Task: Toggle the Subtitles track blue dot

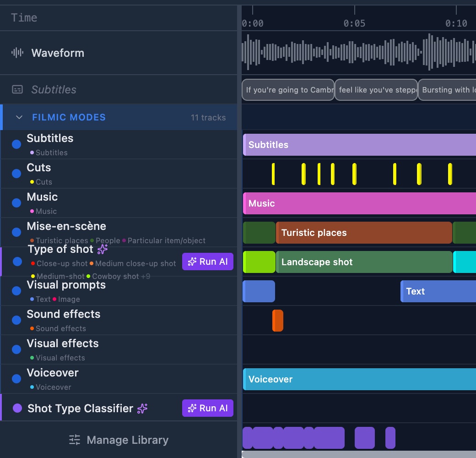Action: point(16,144)
